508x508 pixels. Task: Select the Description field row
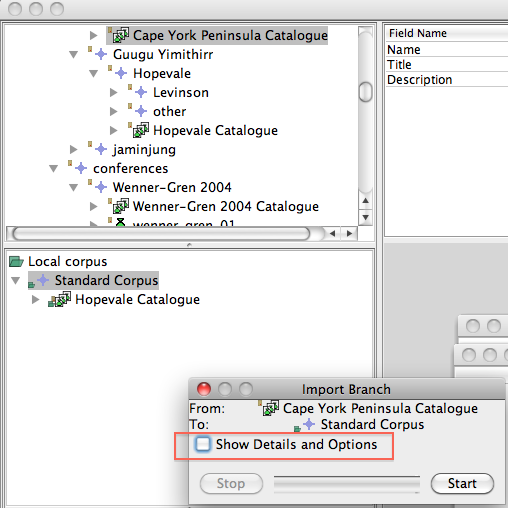pyautogui.click(x=447, y=79)
